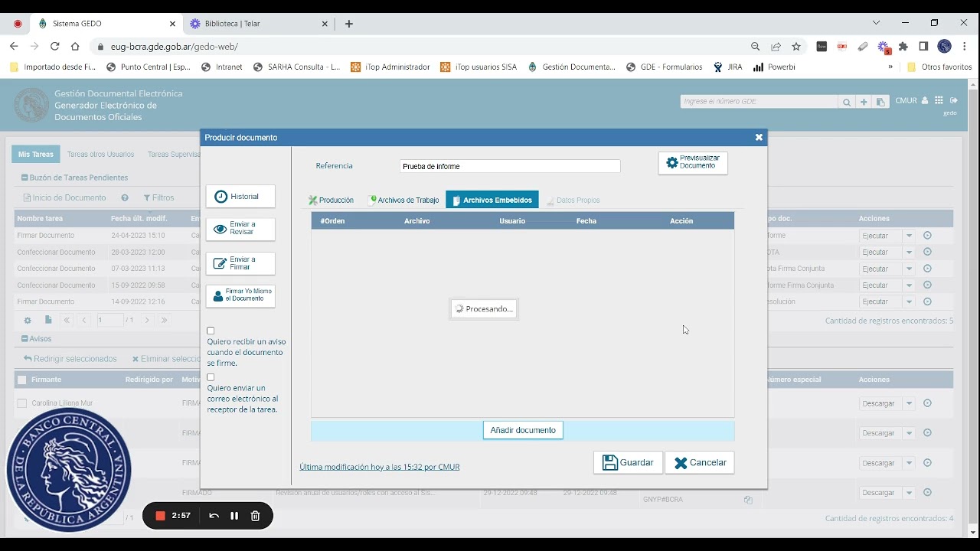Open the Datos Propios tab
Image resolution: width=980 pixels, height=551 pixels.
(x=573, y=200)
